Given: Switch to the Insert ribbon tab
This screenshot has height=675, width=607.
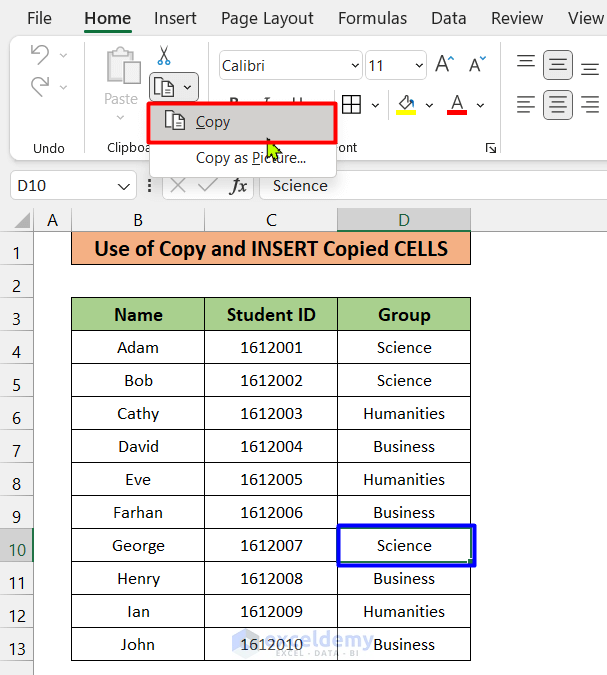Looking at the screenshot, I should coord(175,18).
